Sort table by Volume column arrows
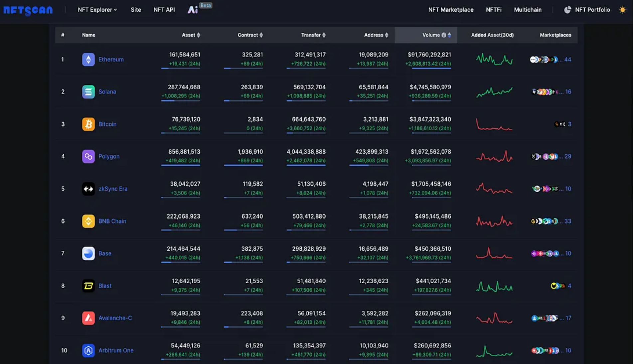This screenshot has height=364, width=633. 449,35
